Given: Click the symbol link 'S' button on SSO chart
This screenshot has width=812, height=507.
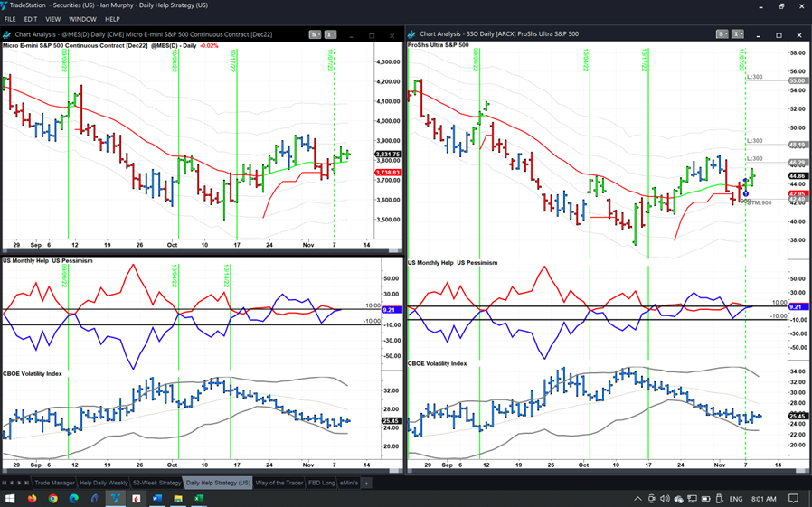Looking at the screenshot, I should click(x=722, y=34).
